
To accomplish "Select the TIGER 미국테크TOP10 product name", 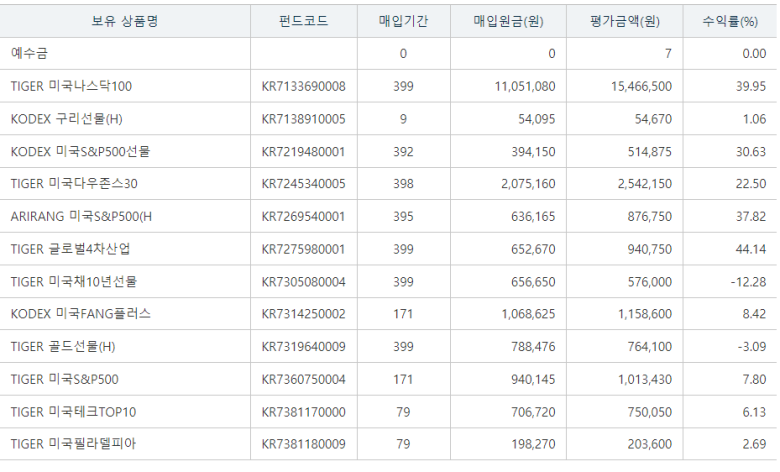I will pyautogui.click(x=73, y=412).
